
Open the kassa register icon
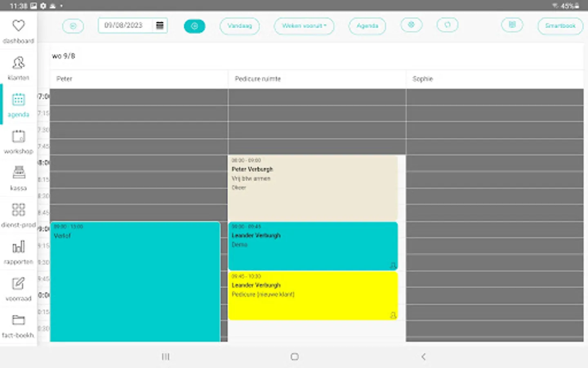[x=18, y=173]
